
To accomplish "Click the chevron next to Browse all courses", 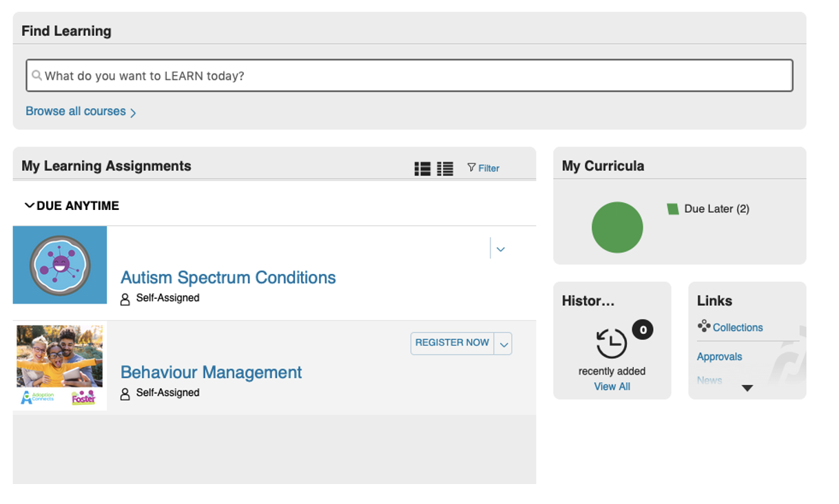I will pos(134,112).
